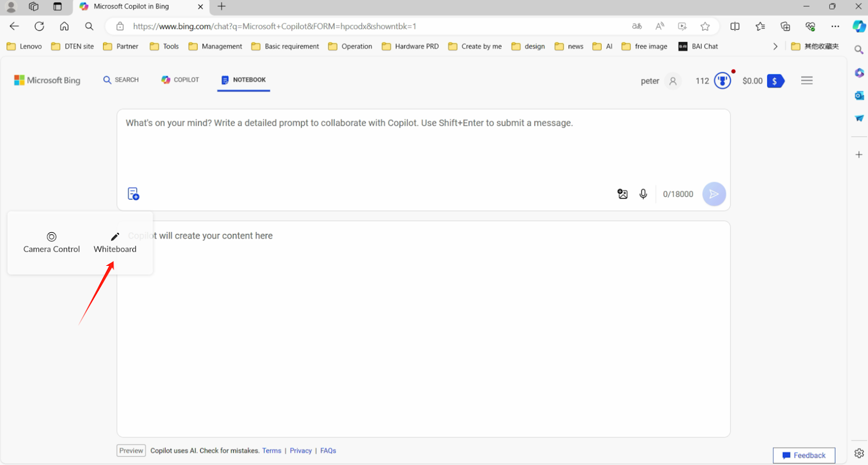Click the translate page icon

click(637, 26)
